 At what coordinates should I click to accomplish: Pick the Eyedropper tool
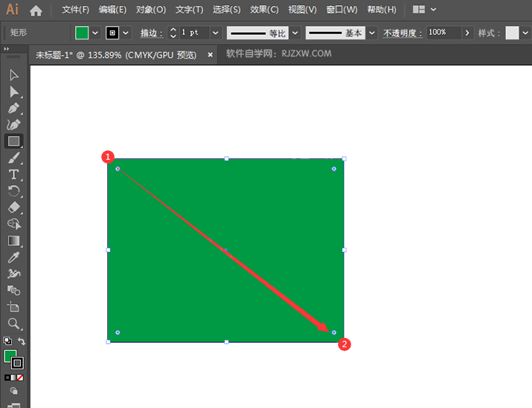tap(13, 257)
